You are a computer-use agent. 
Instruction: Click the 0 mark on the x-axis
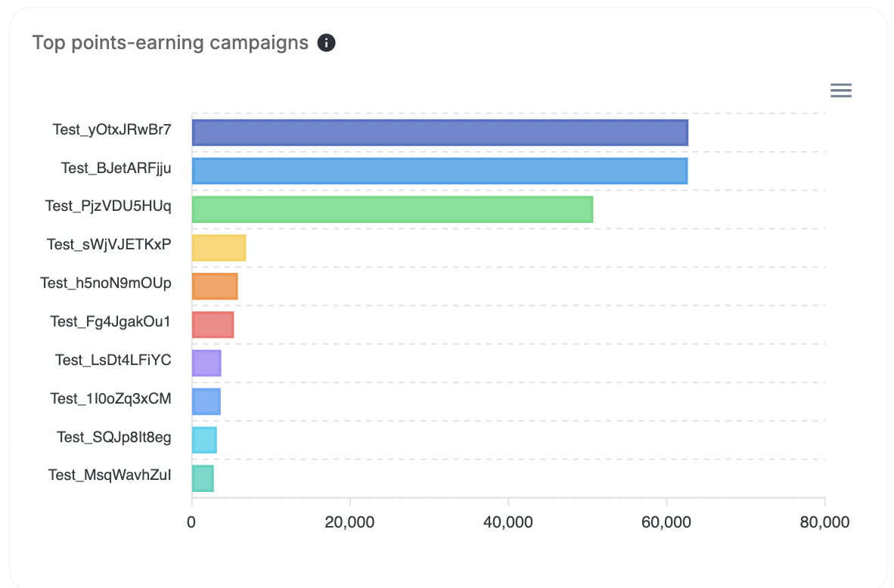pos(191,521)
